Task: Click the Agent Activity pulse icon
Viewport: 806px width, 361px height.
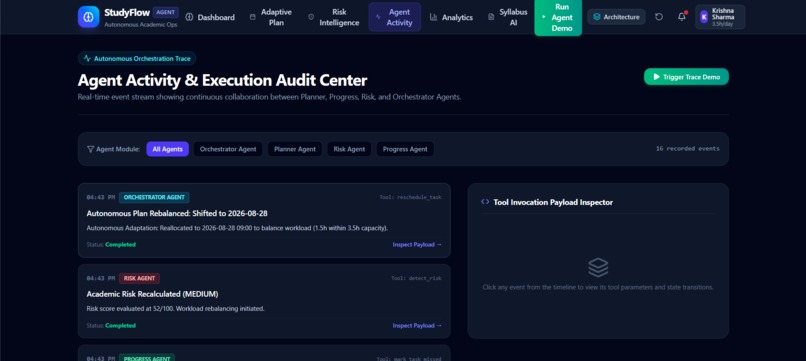Action: click(x=378, y=17)
